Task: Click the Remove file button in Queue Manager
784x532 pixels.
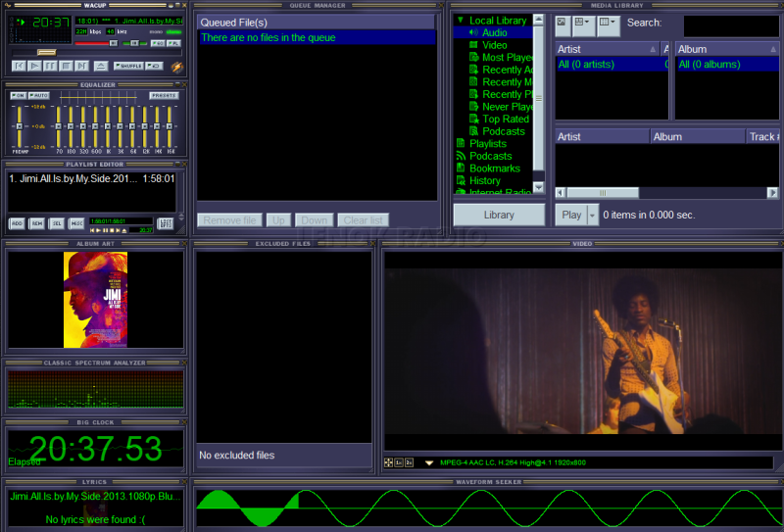Action: (x=229, y=220)
